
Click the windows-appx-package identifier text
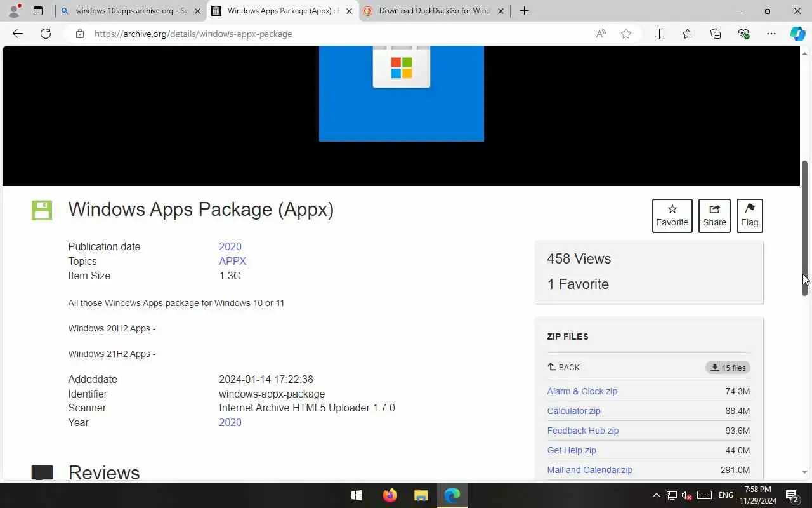[x=272, y=394]
